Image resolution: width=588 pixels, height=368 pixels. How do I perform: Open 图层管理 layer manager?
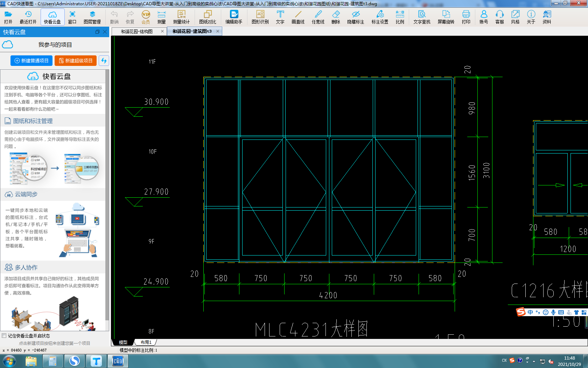[x=92, y=17]
